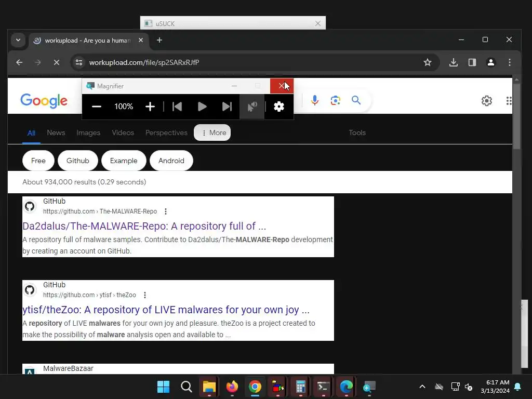Switch to the News tab

pyautogui.click(x=56, y=132)
